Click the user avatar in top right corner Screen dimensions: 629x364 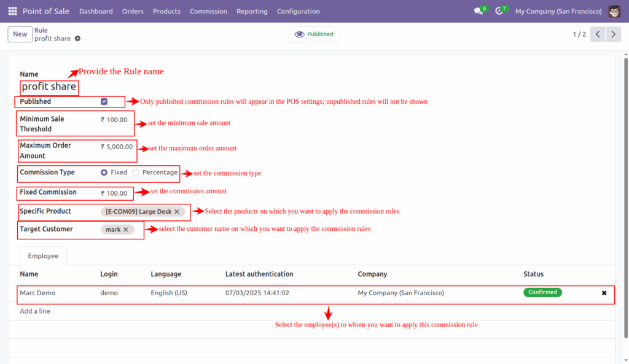point(614,10)
